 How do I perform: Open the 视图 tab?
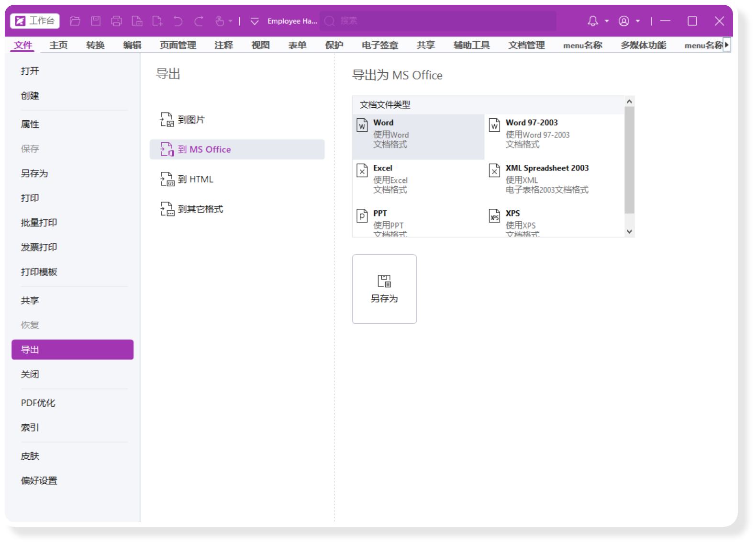[x=260, y=45]
